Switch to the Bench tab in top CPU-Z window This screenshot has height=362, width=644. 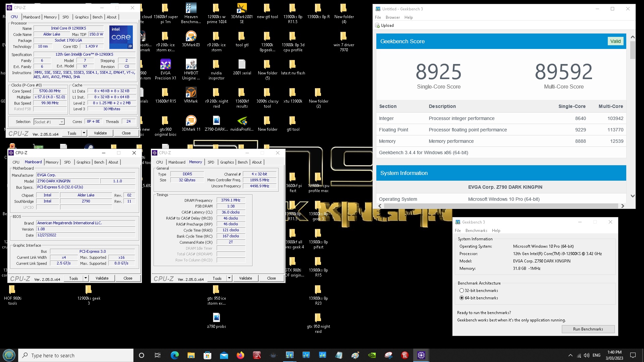tap(98, 17)
